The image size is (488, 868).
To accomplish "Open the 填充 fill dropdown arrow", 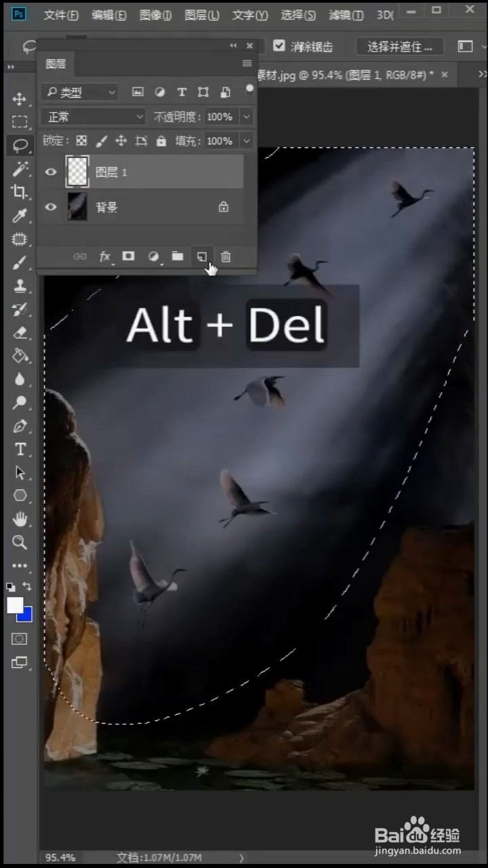I will [247, 141].
